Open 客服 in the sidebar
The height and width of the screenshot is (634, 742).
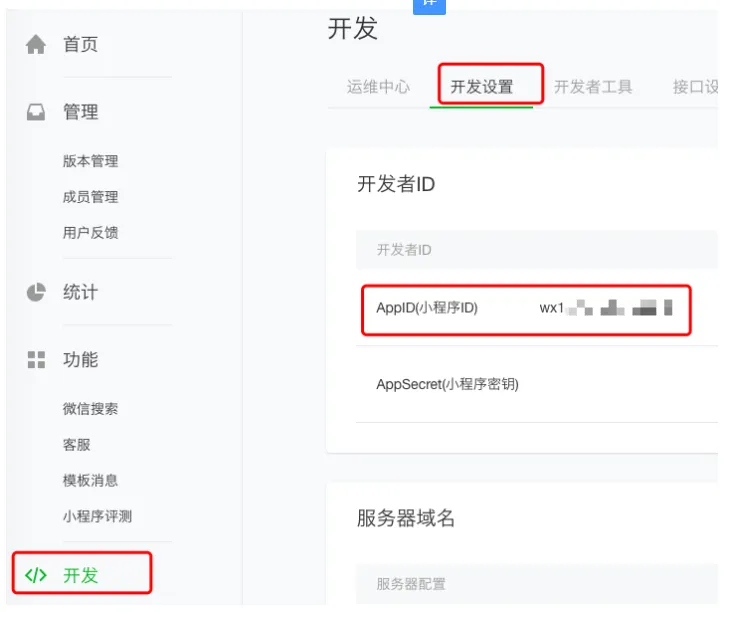(x=77, y=445)
